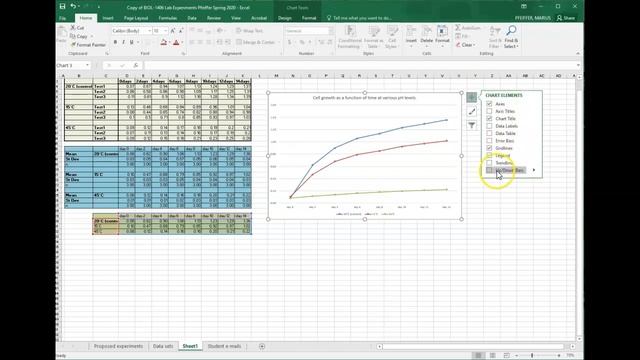Check the Error Bars checkbox
The image size is (640, 360).
489,140
